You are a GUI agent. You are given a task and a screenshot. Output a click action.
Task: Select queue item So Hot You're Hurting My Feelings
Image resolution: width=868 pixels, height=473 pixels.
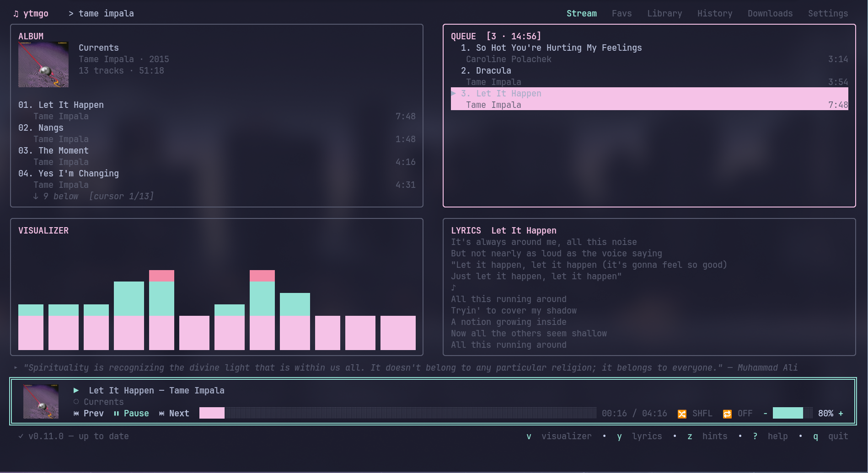(649, 53)
